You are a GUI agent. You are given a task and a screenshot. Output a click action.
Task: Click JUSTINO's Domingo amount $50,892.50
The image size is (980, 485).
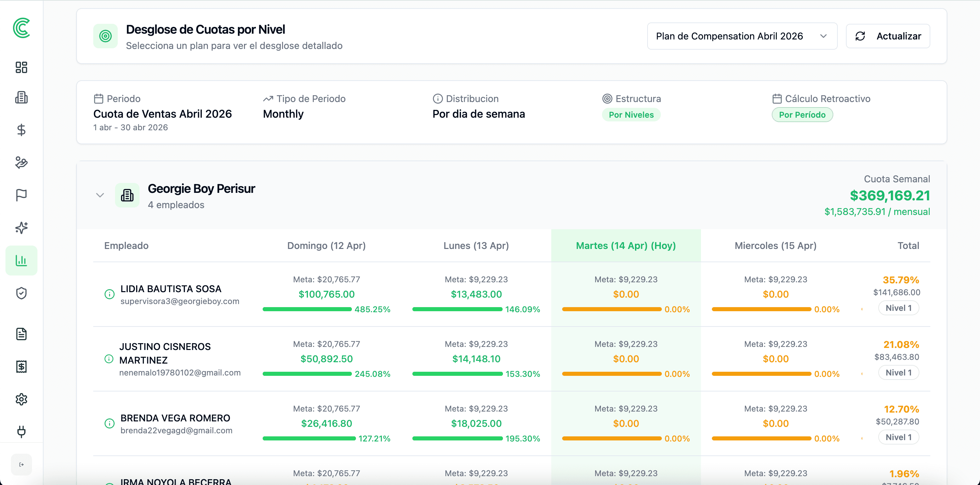point(326,359)
